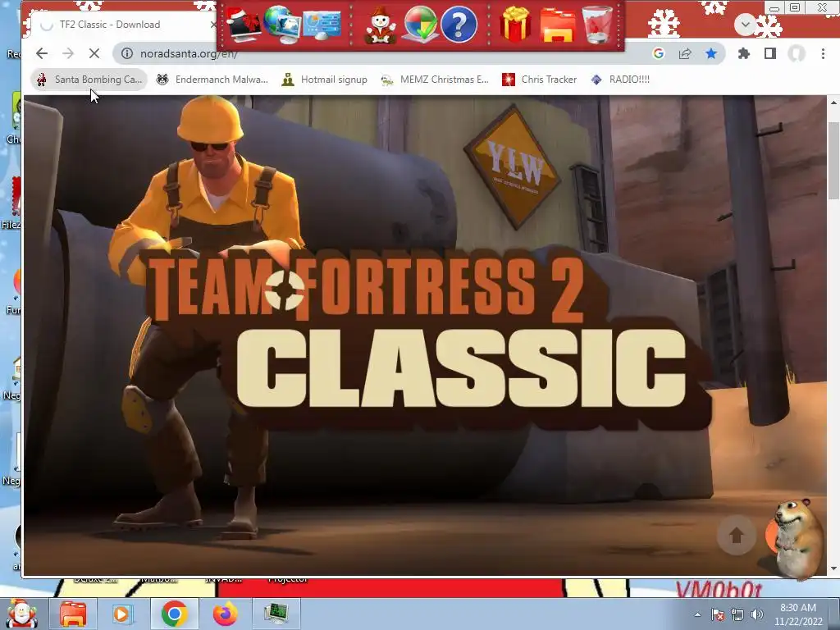Open the Santa Bombing Ca... bookmark
The image size is (840, 630).
click(x=89, y=80)
